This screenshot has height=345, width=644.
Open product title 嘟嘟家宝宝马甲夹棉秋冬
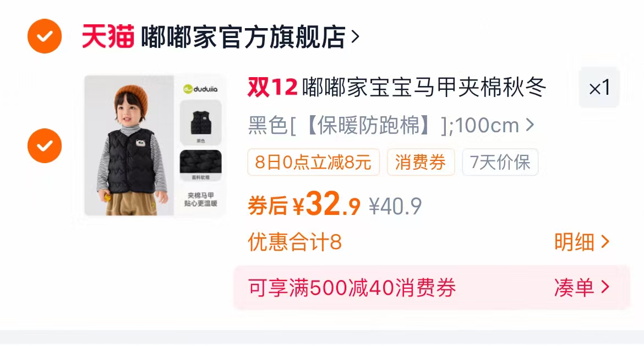424,87
